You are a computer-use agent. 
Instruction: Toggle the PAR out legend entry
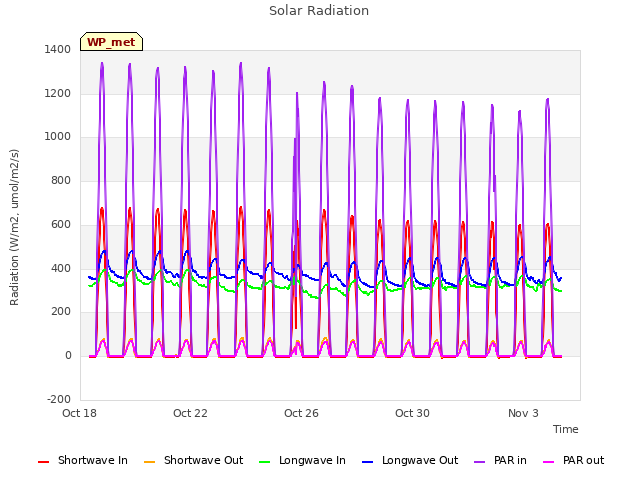[x=573, y=460]
